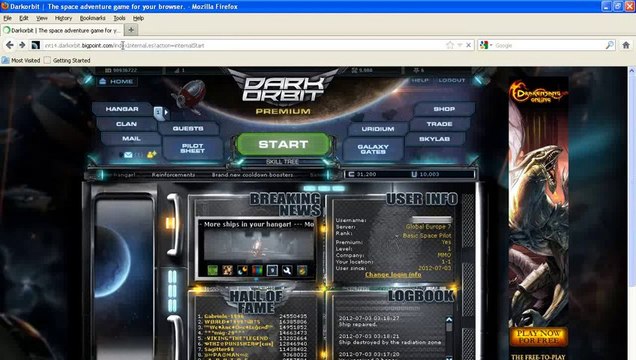636x360 pixels.
Task: Click the green START button
Action: pyautogui.click(x=283, y=144)
